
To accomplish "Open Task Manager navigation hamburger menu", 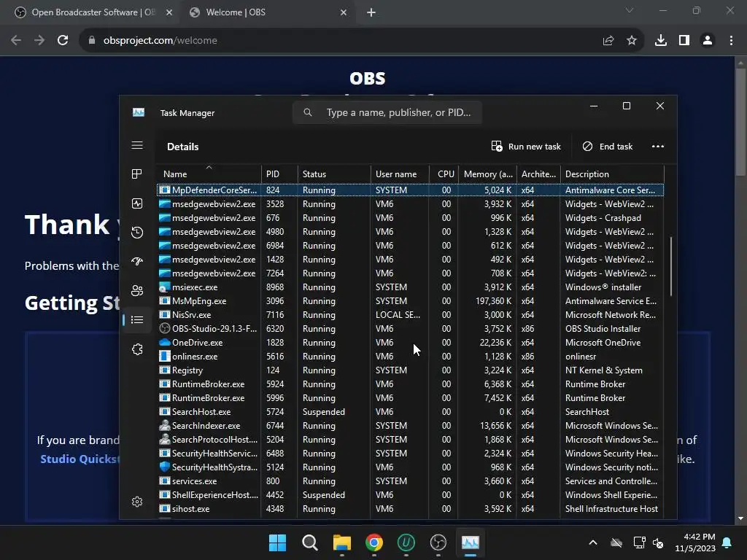I will [137, 145].
